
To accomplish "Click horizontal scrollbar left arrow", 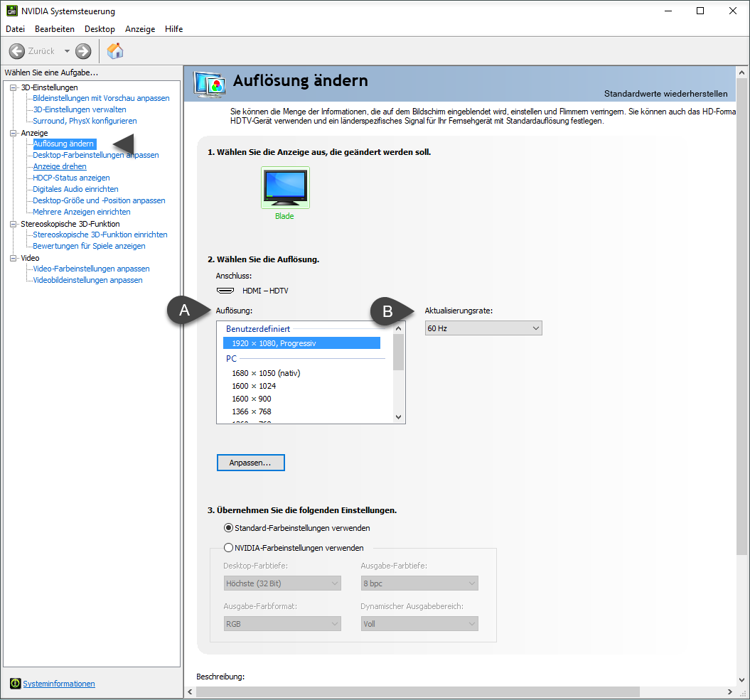I will click(191, 692).
